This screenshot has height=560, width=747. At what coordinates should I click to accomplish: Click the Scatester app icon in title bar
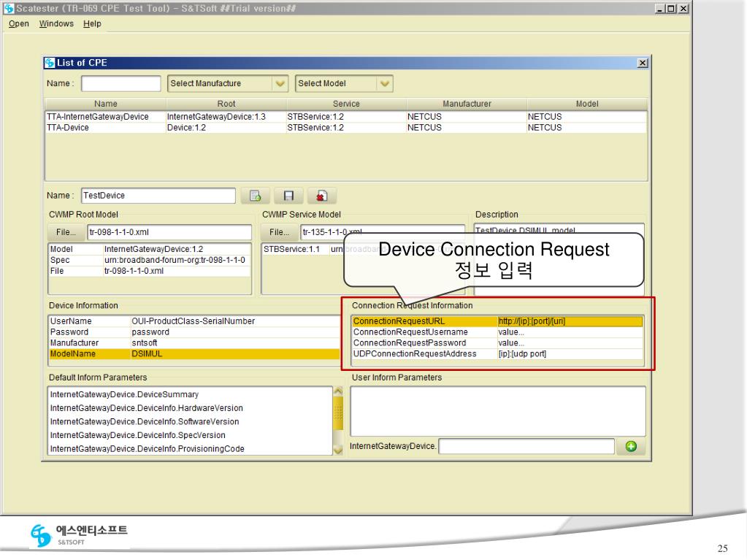(x=8, y=8)
